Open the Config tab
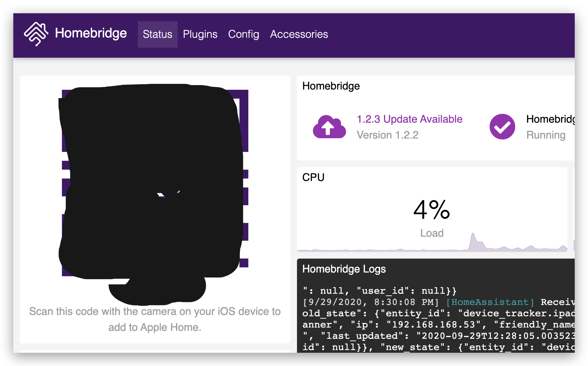Viewport: 588px width, 366px height. click(x=244, y=34)
